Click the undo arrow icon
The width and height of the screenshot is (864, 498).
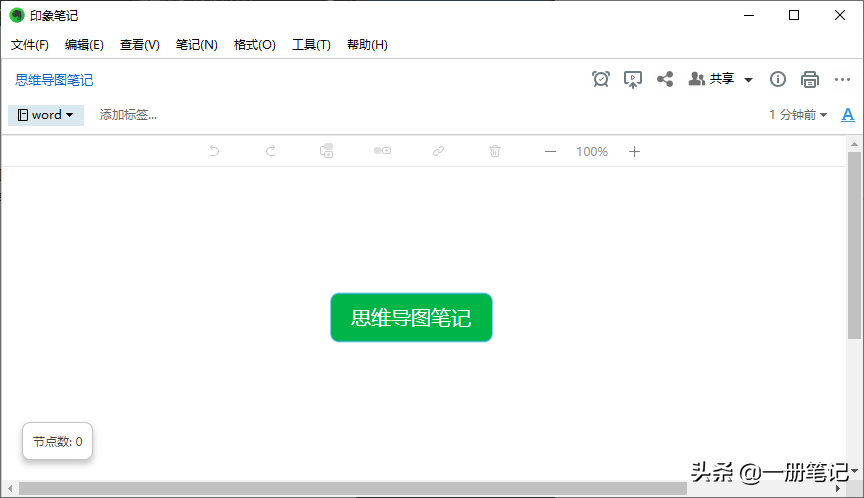214,151
